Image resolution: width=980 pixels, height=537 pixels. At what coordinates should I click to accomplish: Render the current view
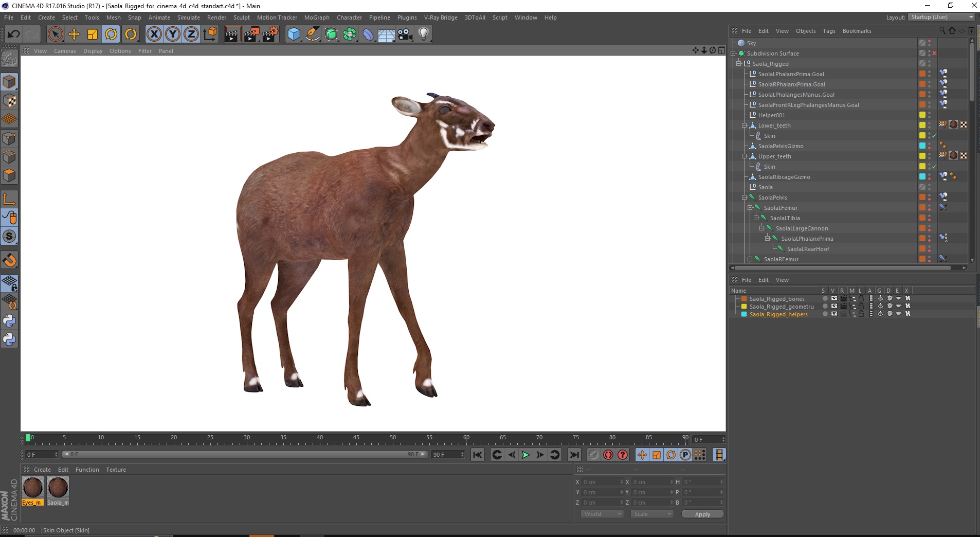click(232, 34)
